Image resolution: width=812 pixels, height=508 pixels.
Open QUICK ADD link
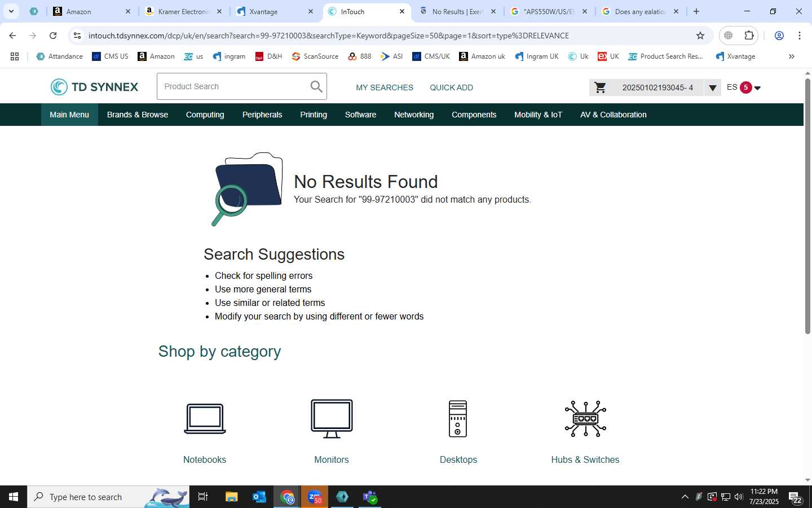pyautogui.click(x=451, y=87)
